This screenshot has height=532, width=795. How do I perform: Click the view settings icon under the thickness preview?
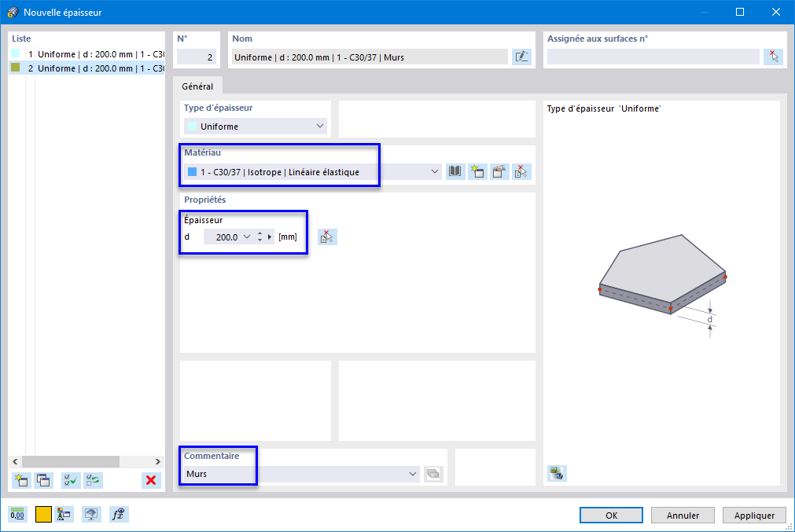coord(557,473)
